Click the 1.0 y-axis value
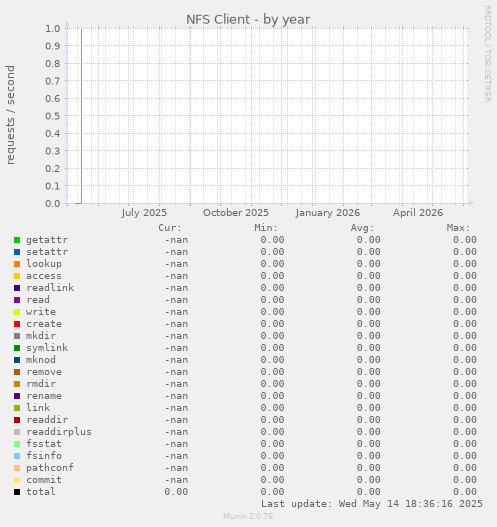 [x=53, y=29]
